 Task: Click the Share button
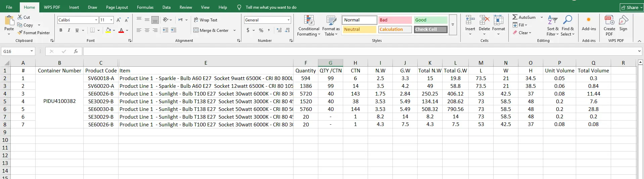[x=632, y=7]
